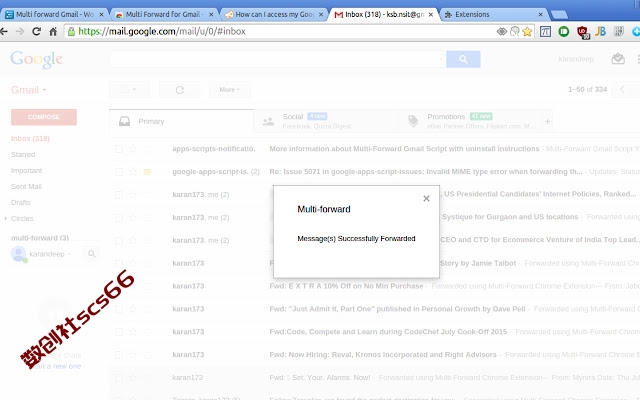Open the Primary inbox tab
Screen dimensions: 640x400
[x=182, y=121]
